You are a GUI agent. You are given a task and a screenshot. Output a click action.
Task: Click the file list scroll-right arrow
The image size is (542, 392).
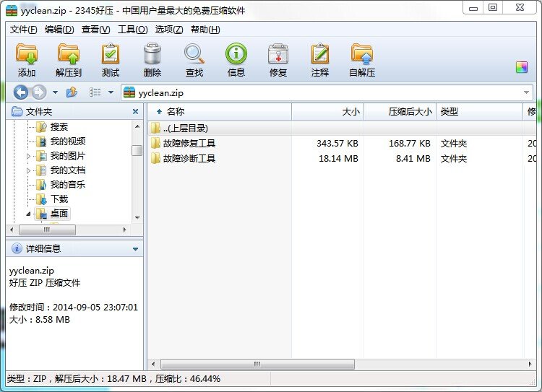click(x=530, y=364)
